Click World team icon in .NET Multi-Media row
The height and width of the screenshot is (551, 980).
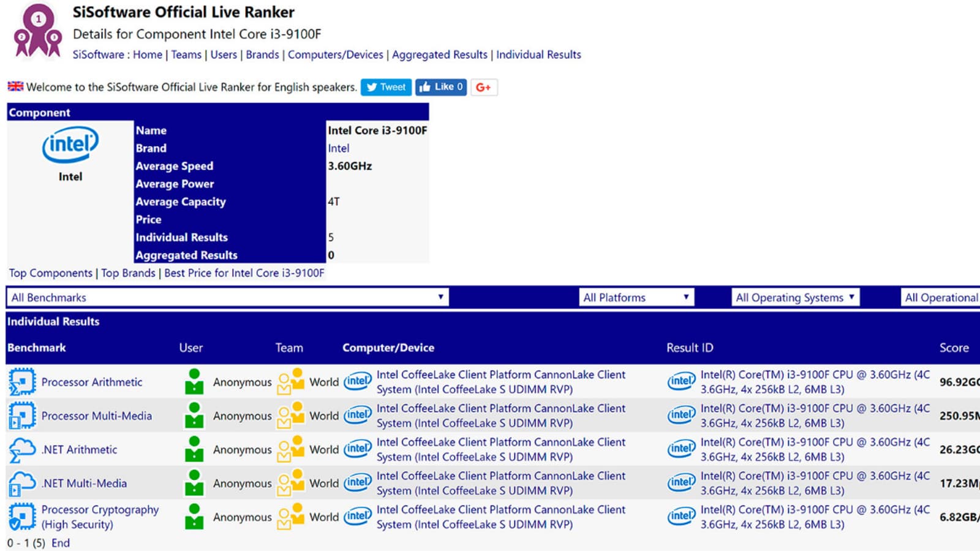[291, 482]
